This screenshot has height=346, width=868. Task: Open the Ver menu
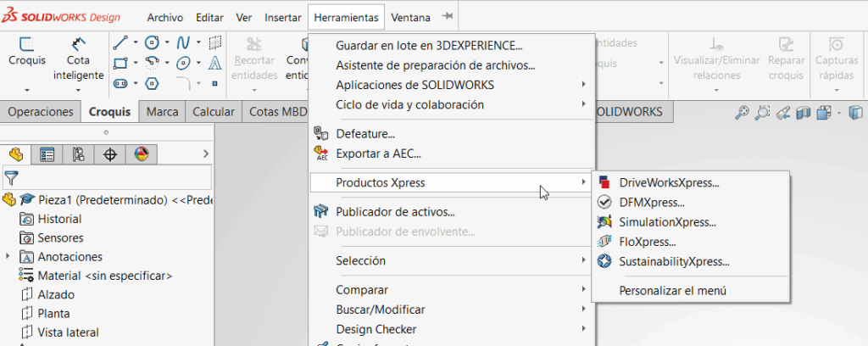click(x=243, y=17)
